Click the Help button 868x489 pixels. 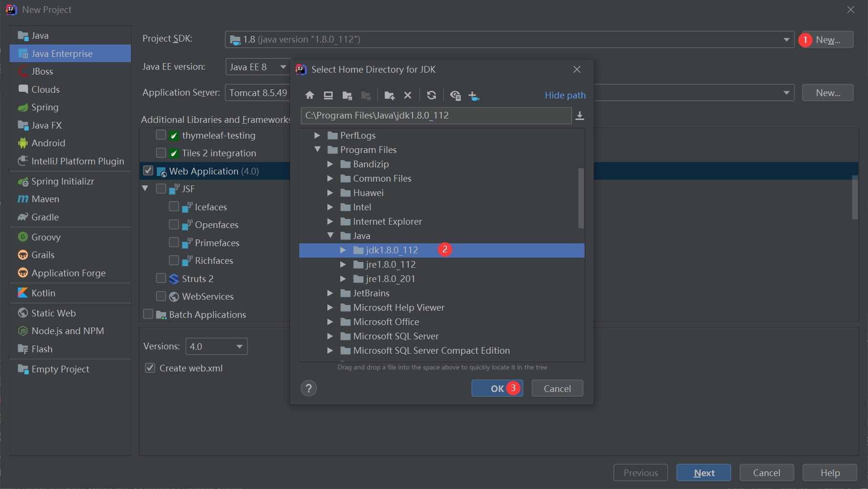click(x=830, y=473)
